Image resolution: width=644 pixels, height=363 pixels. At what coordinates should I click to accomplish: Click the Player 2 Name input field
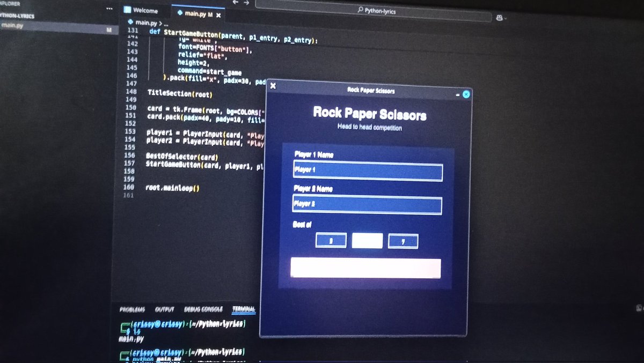click(367, 205)
